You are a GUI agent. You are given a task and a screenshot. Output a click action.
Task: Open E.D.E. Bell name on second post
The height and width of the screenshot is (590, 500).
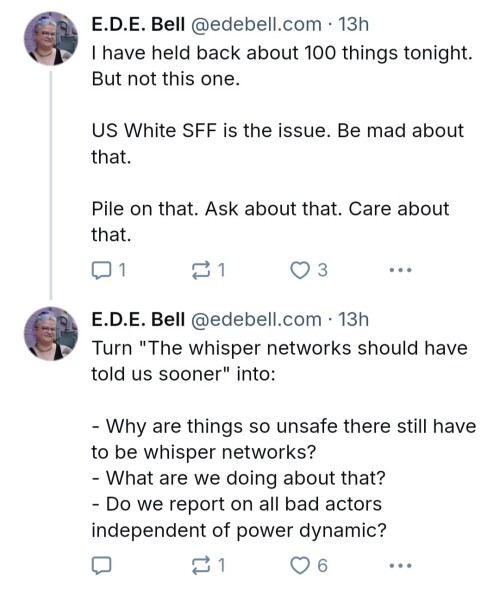point(138,320)
